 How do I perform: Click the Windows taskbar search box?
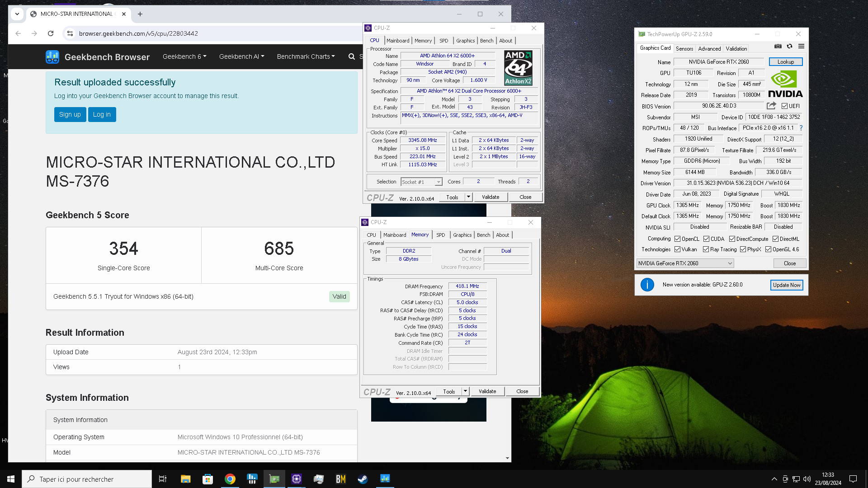click(87, 479)
